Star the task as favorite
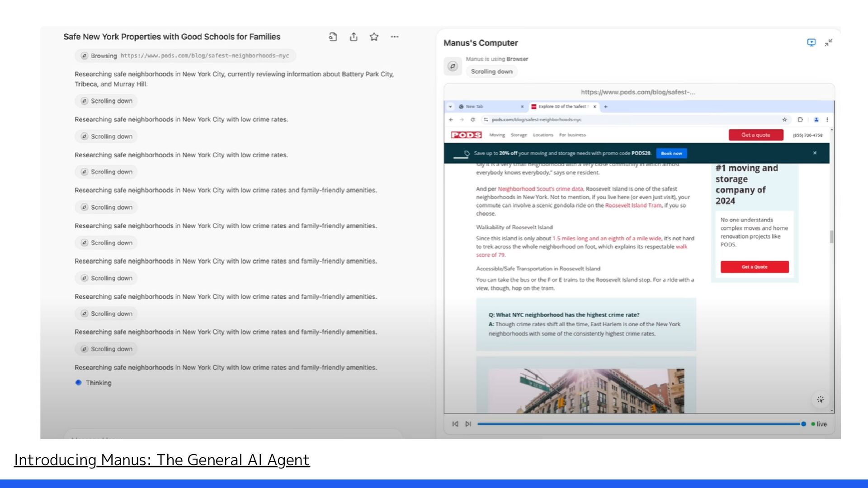 374,37
